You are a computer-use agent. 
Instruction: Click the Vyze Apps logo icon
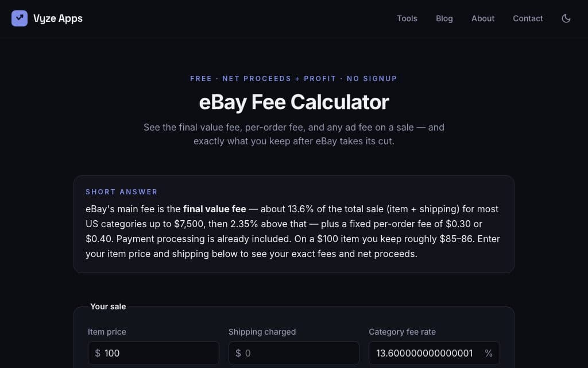click(20, 18)
